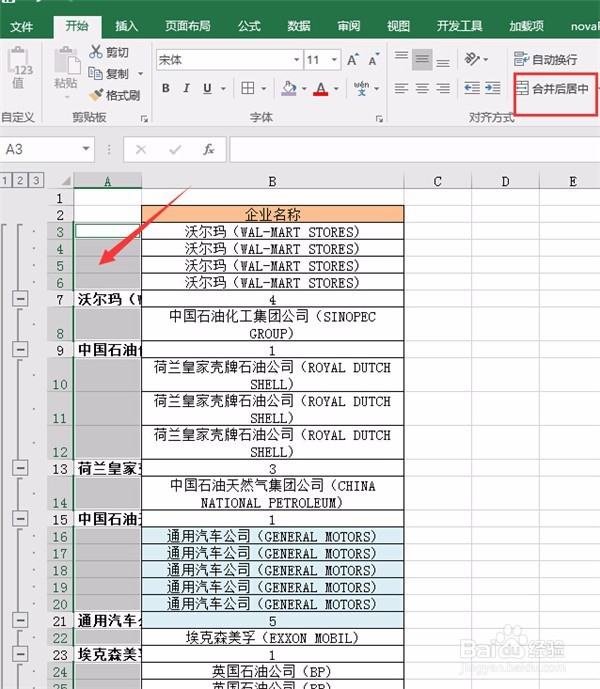This screenshot has width=600, height=689.
Task: Decrease font size with small A button
Action: (x=374, y=60)
